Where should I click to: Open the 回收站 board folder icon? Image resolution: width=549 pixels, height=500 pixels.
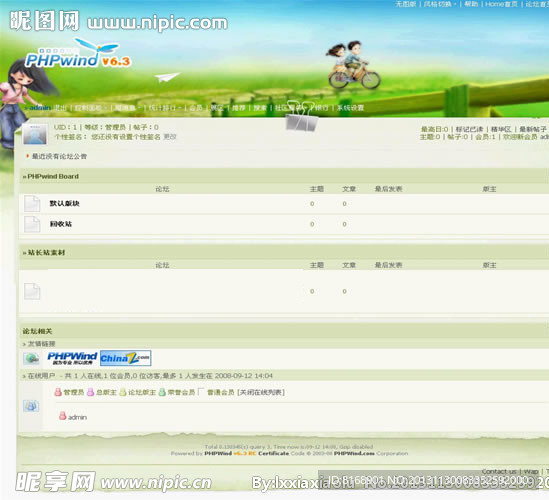pyautogui.click(x=32, y=224)
